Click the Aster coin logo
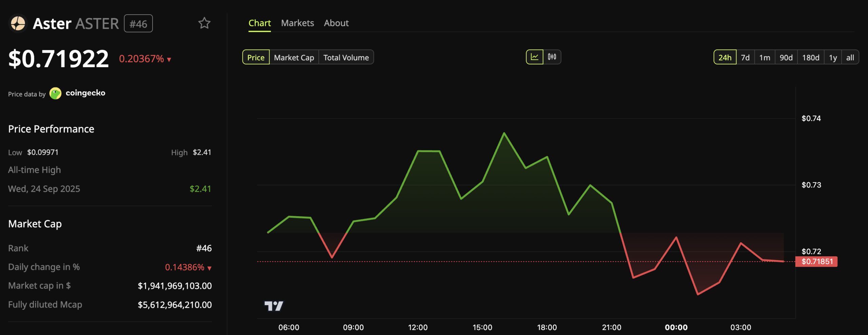Image resolution: width=868 pixels, height=335 pixels. click(x=18, y=23)
